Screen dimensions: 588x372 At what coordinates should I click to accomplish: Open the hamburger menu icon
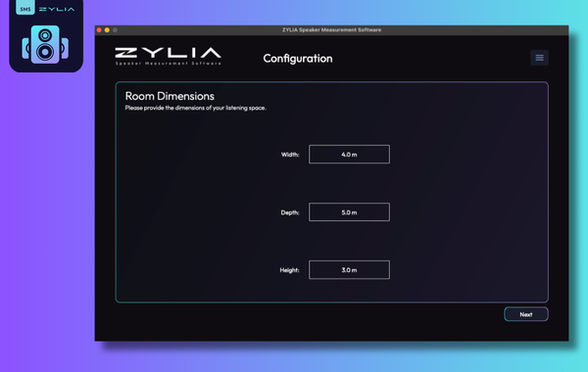click(539, 58)
